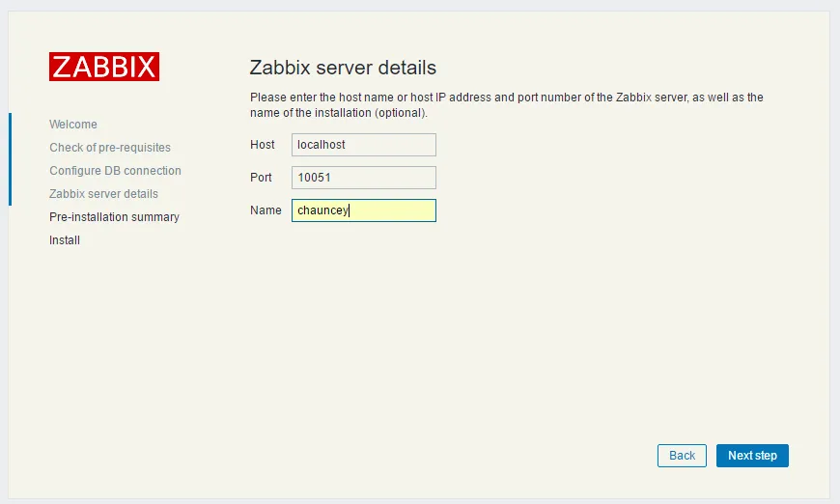840x504 pixels.
Task: Click the Name field containing chauncey
Action: click(363, 210)
